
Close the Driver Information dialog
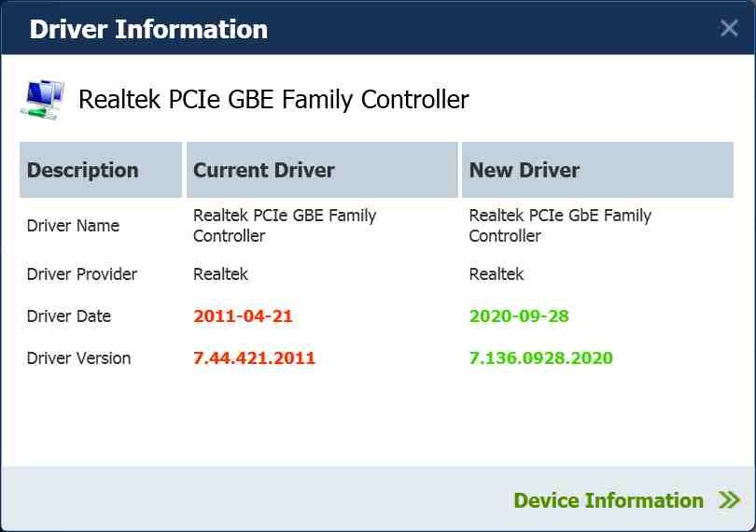point(729,28)
